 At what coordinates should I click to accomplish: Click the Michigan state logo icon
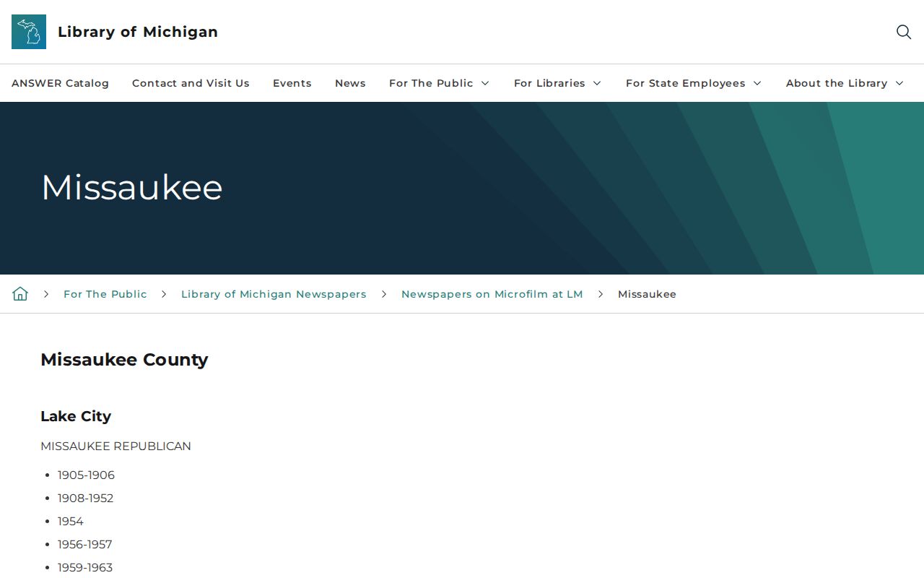[x=29, y=32]
